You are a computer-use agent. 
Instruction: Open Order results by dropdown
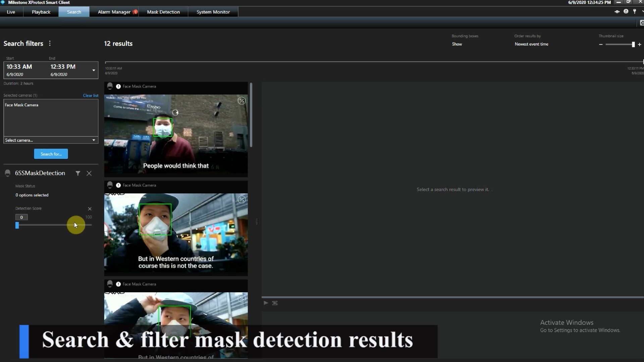pyautogui.click(x=531, y=44)
